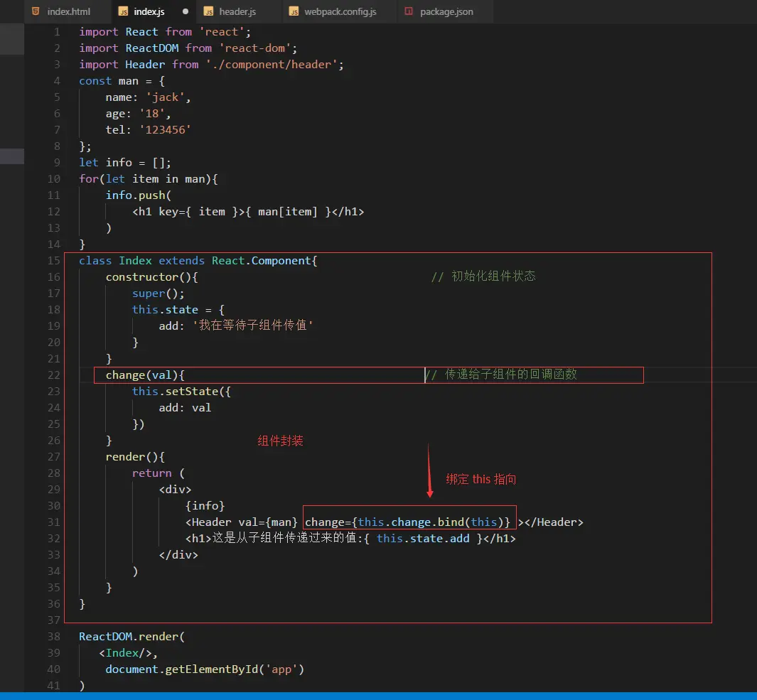Switch to the index.html tab
Image resolution: width=757 pixels, height=700 pixels.
pyautogui.click(x=61, y=11)
